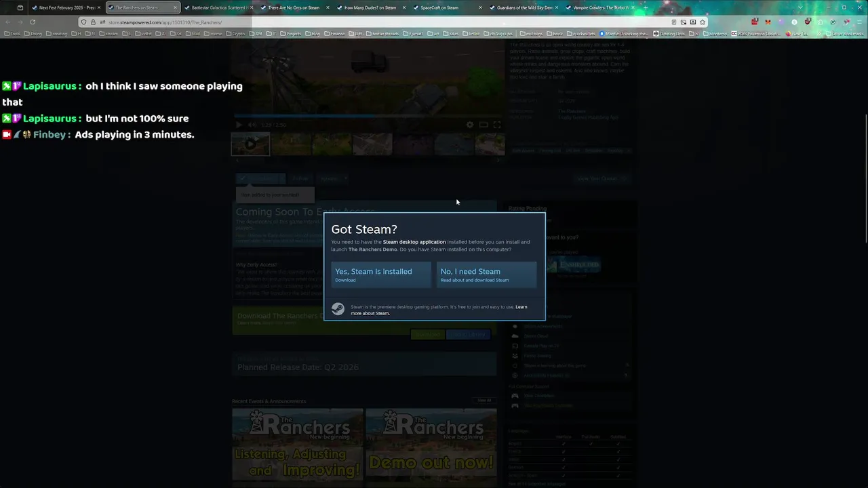
Task: Close "The Ranchers on Steam" tab
Action: [175, 7]
